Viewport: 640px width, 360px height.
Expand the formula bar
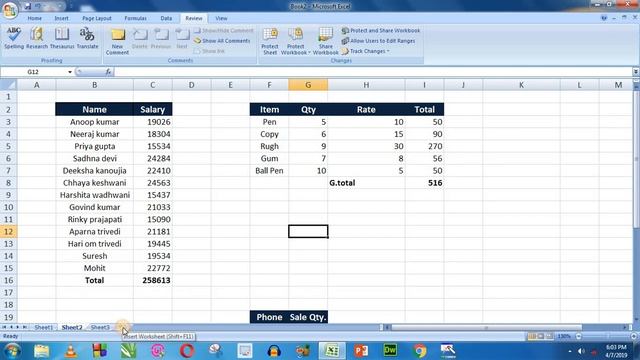[636, 72]
